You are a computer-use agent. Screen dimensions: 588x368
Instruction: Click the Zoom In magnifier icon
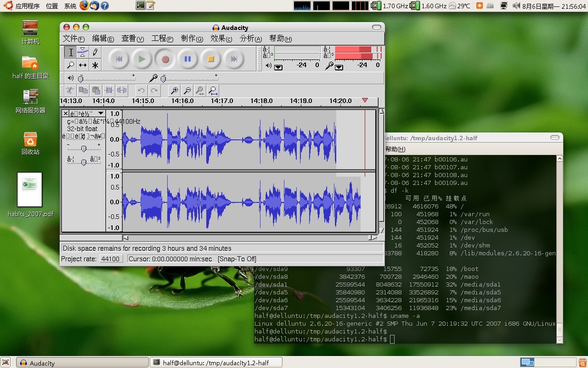pyautogui.click(x=174, y=91)
